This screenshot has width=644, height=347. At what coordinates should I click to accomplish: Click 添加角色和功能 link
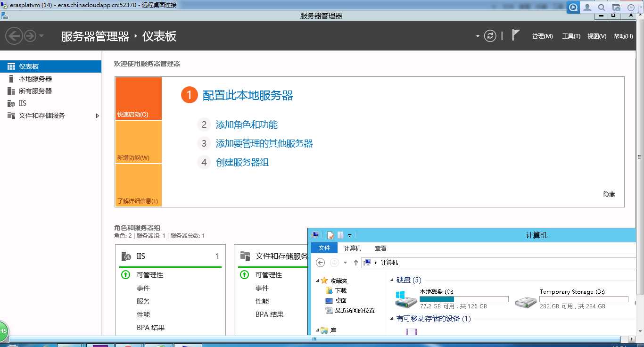[x=247, y=125]
